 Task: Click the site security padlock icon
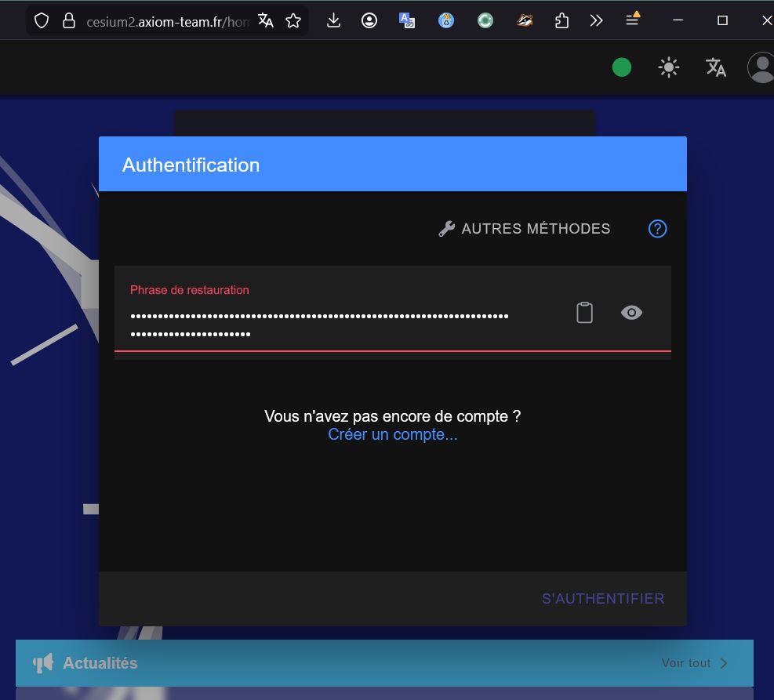(x=69, y=20)
